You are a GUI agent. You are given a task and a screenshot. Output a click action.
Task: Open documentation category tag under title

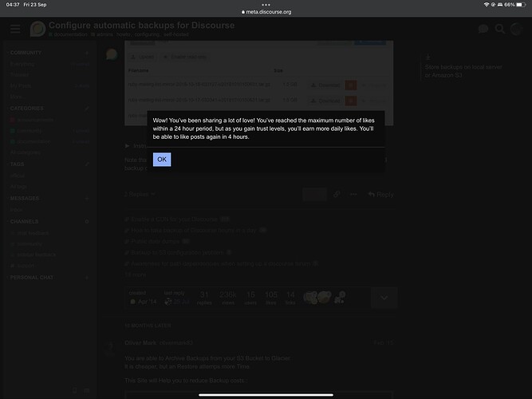click(x=68, y=34)
